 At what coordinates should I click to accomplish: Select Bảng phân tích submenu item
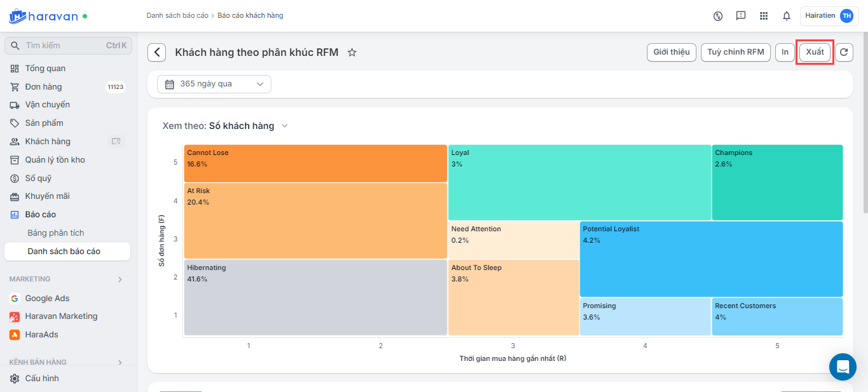coord(56,233)
